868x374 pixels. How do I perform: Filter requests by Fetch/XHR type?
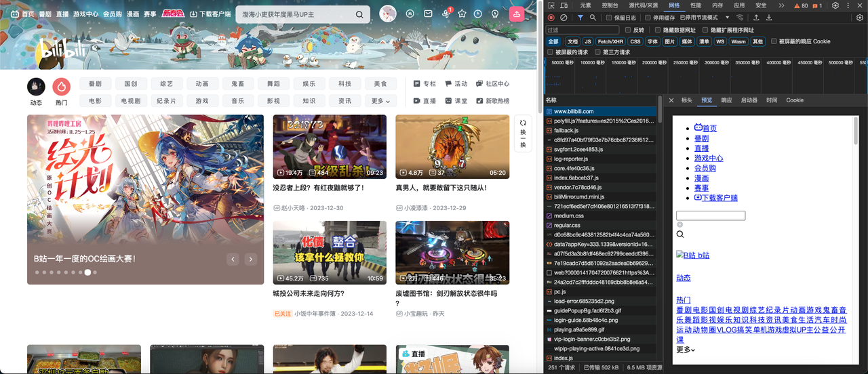point(610,41)
